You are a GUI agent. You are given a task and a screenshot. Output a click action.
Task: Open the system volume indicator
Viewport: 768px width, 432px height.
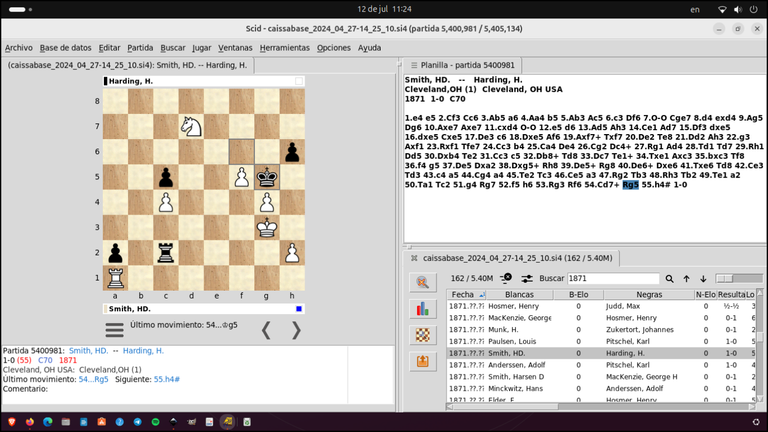click(x=738, y=9)
